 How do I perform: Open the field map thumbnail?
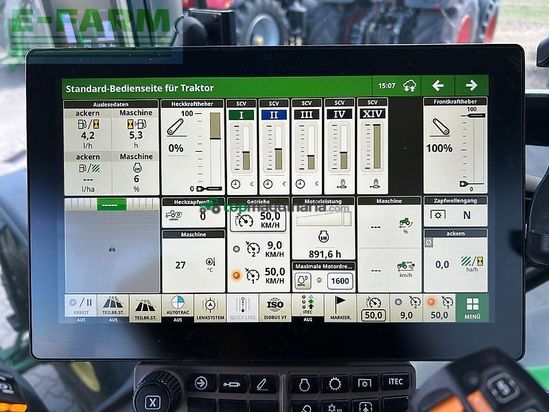[112, 245]
